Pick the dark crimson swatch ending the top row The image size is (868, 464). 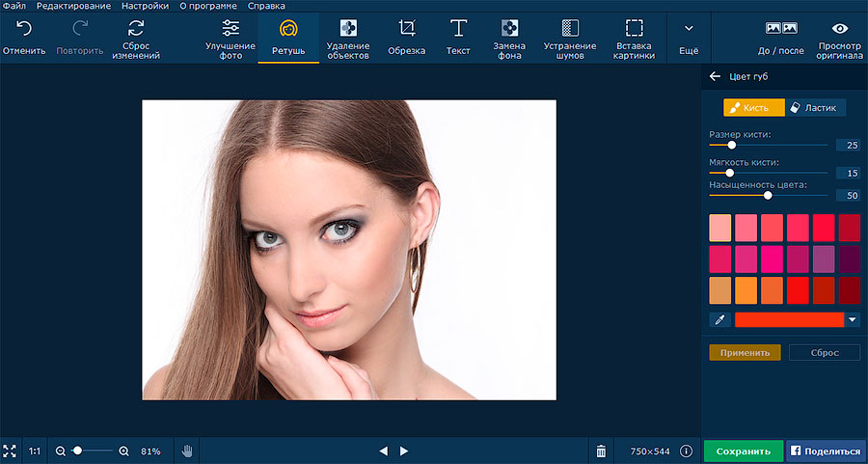pyautogui.click(x=850, y=228)
